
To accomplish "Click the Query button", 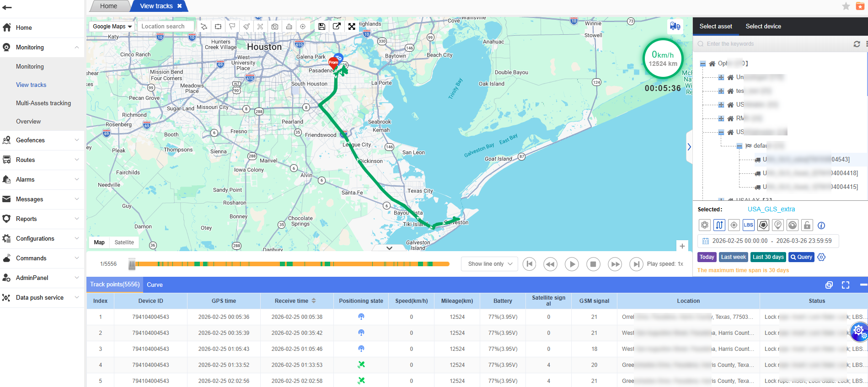I will point(801,257).
